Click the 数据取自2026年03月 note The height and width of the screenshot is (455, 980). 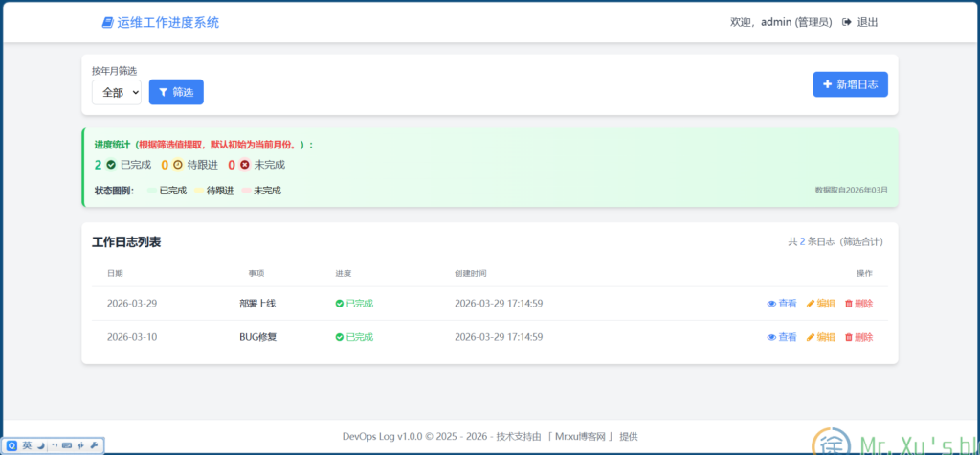point(851,190)
